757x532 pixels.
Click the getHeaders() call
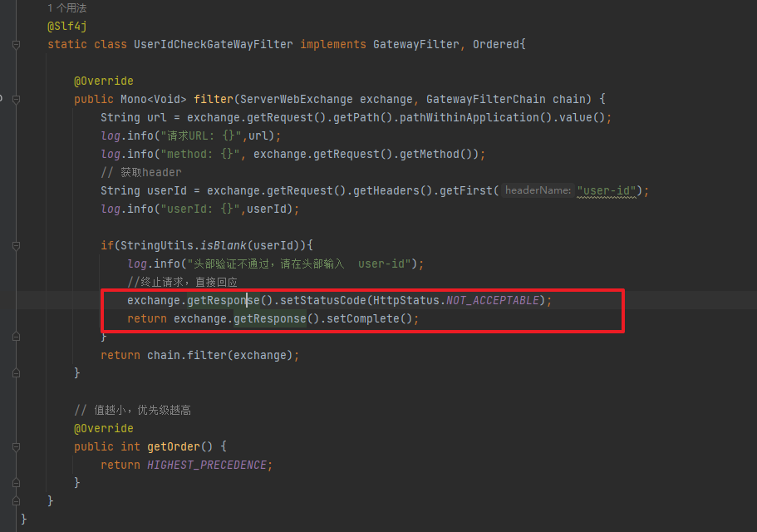point(392,191)
